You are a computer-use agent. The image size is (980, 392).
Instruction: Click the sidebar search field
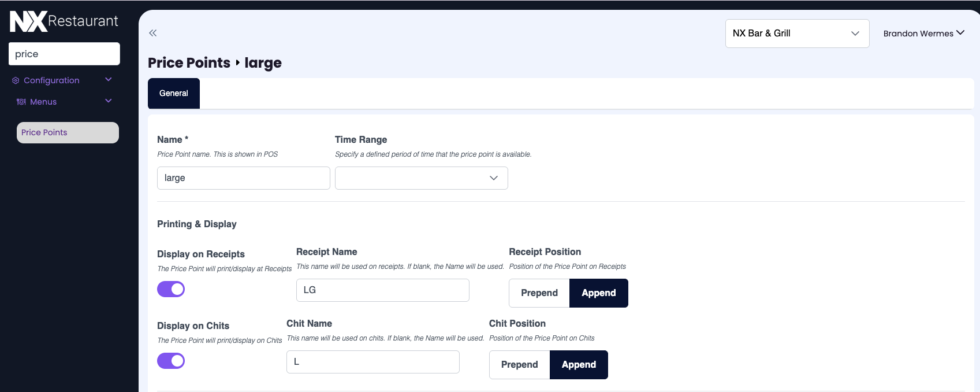click(64, 54)
